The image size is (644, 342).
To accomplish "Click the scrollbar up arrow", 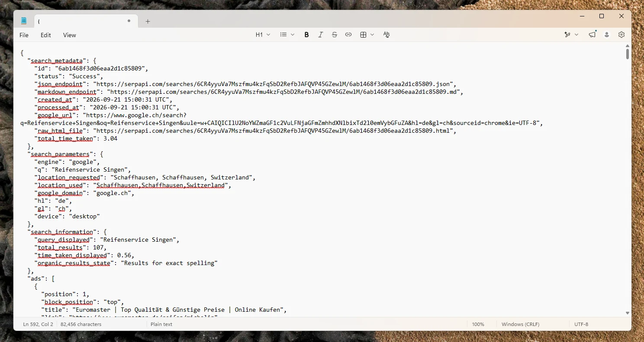I will [628, 45].
